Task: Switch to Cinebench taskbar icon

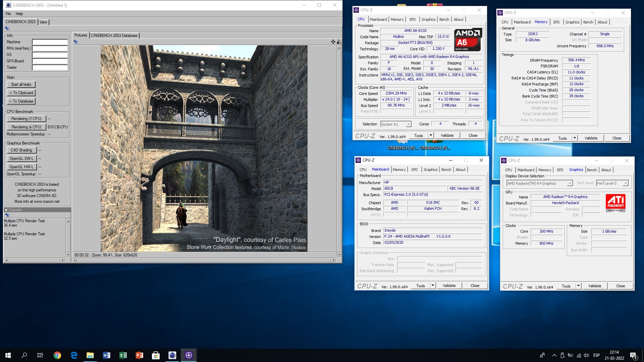Action: (172, 355)
